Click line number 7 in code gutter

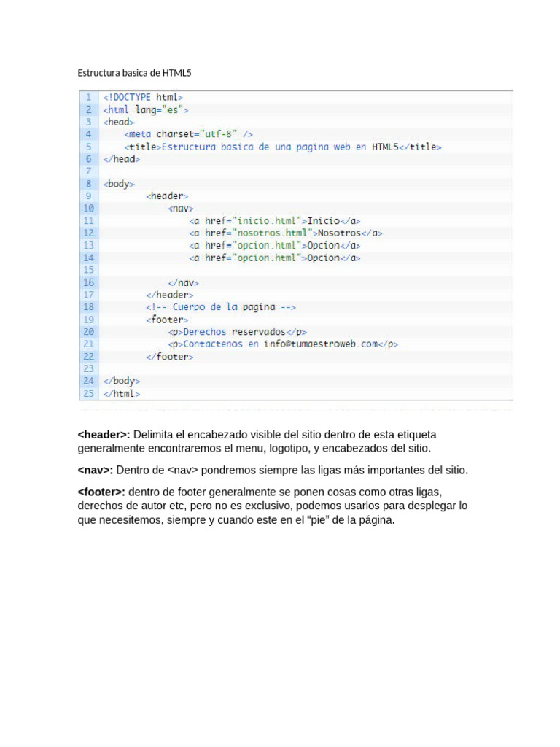88,171
